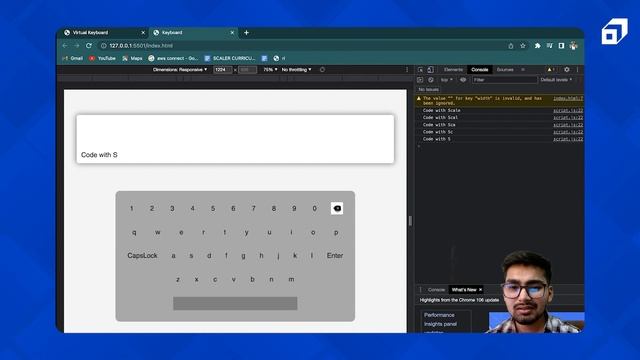Screen dimensions: 640x360
Task: Close the Virtual Keyboard tab
Action: pos(143,33)
